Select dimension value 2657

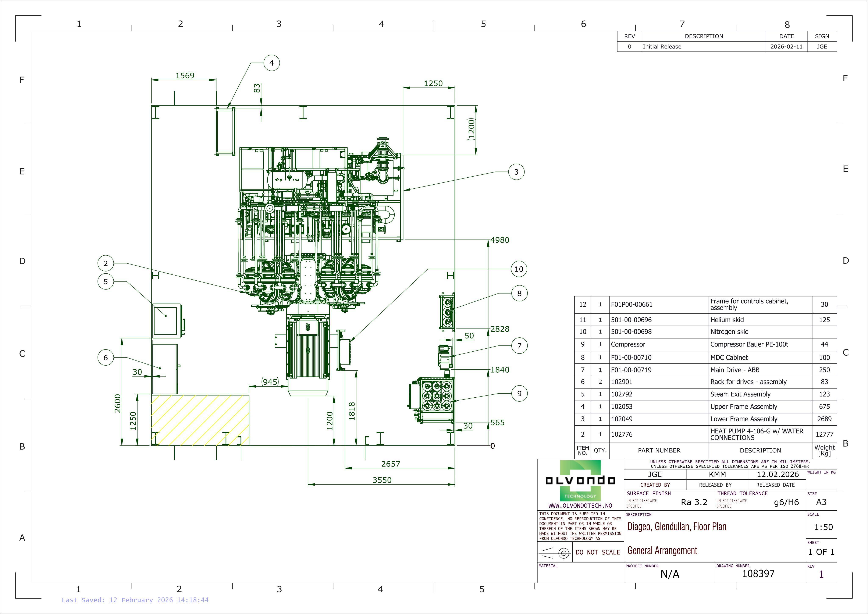coord(391,464)
